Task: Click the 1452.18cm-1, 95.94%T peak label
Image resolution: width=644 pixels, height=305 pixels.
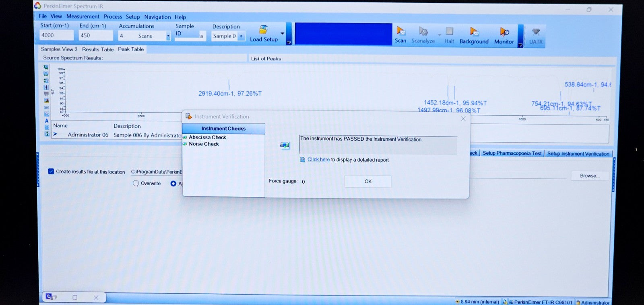Action: coord(455,103)
